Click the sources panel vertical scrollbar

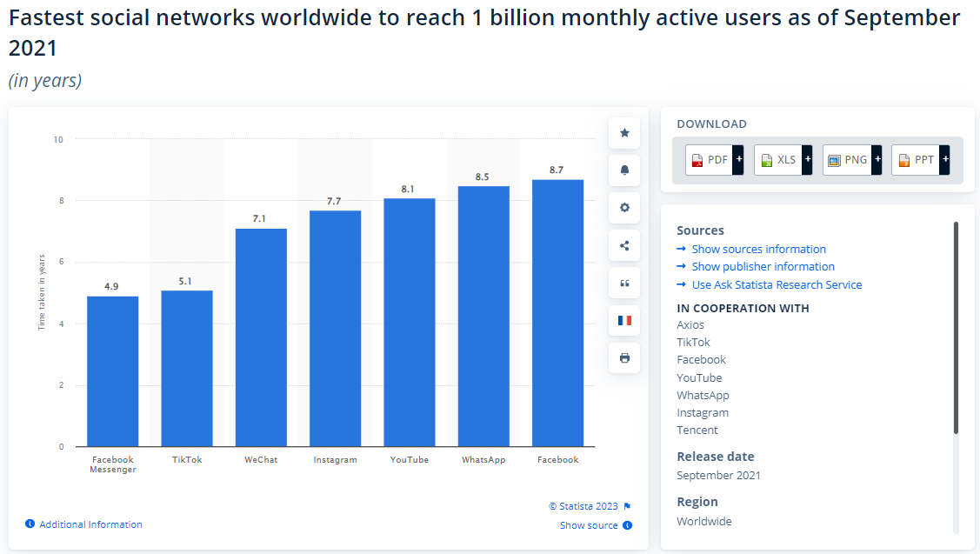pos(956,327)
